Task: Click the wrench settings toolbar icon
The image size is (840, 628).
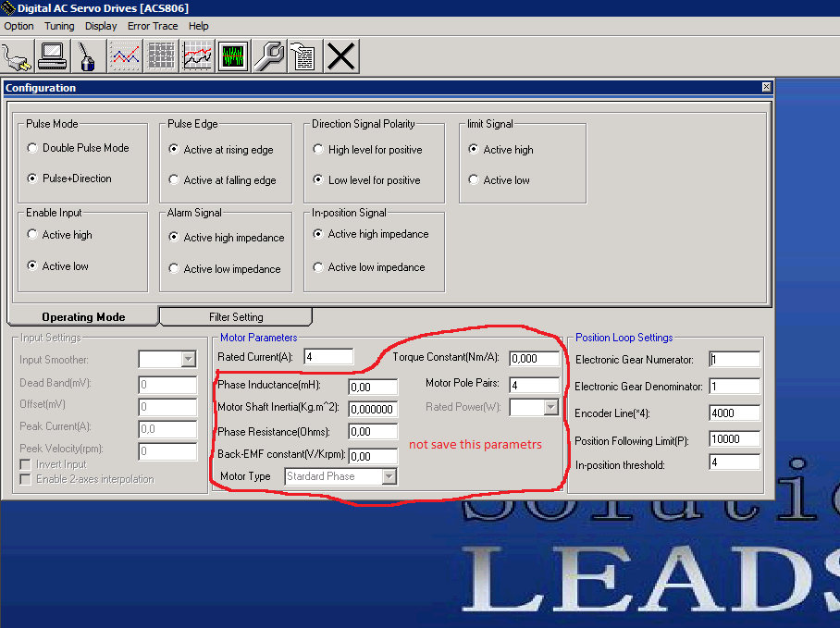Action: (x=269, y=56)
